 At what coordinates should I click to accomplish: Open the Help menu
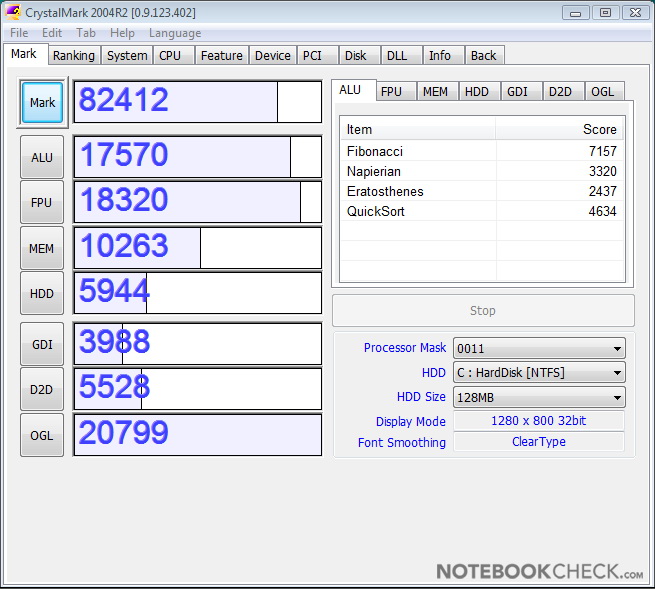pos(122,33)
